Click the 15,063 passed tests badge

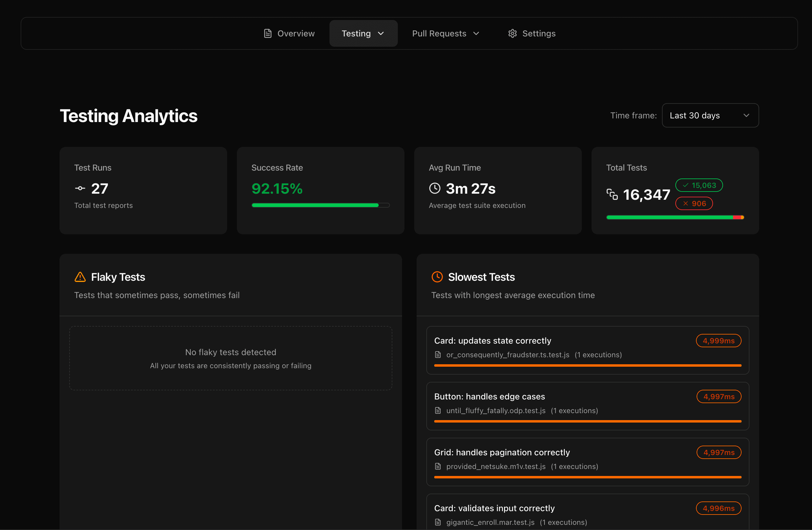pyautogui.click(x=699, y=185)
